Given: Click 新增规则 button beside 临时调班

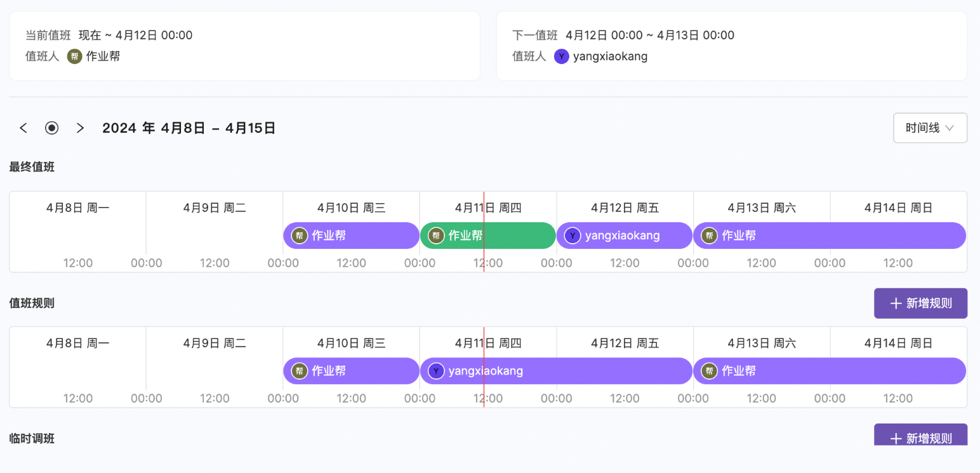Looking at the screenshot, I should pos(920,437).
